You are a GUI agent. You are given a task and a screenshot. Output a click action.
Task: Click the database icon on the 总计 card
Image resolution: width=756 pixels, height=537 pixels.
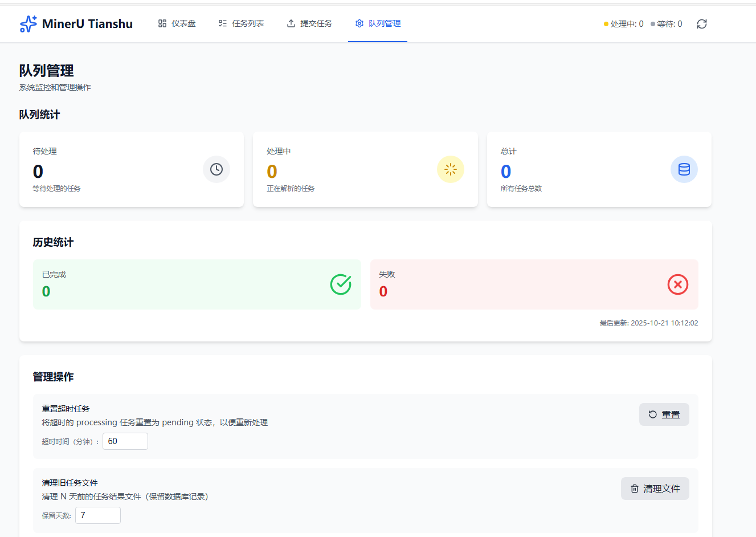(x=684, y=169)
